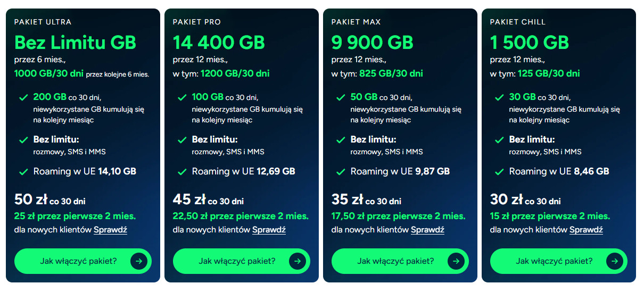Viewport: 644px width, 292px height.
Task: Open the Sprawdź link under the 45 zł price
Action: tap(269, 230)
